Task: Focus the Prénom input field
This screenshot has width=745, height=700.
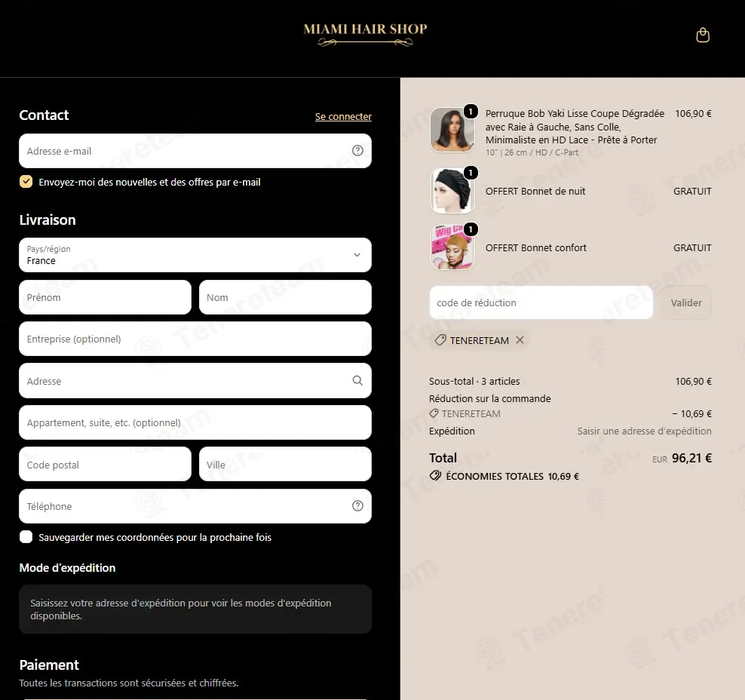Action: point(105,297)
